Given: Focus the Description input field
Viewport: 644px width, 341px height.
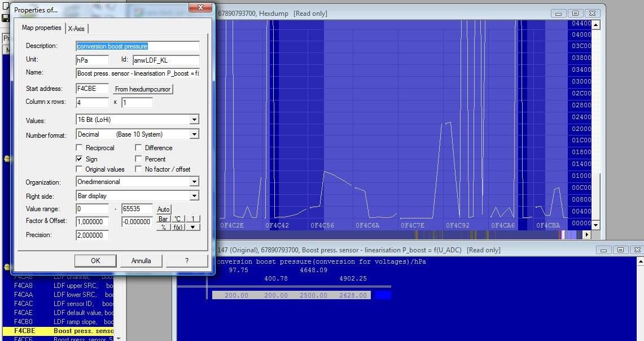Looking at the screenshot, I should [x=138, y=46].
